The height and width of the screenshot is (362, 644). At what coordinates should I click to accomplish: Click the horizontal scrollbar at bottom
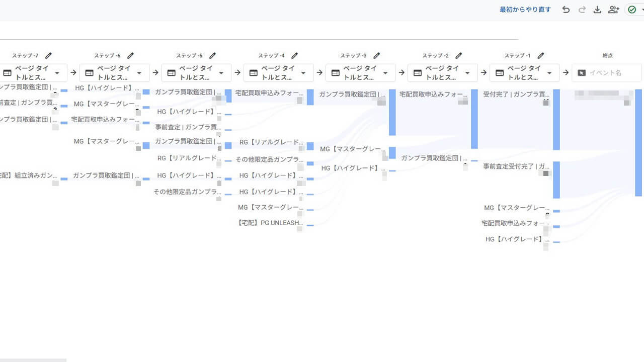pos(33,360)
